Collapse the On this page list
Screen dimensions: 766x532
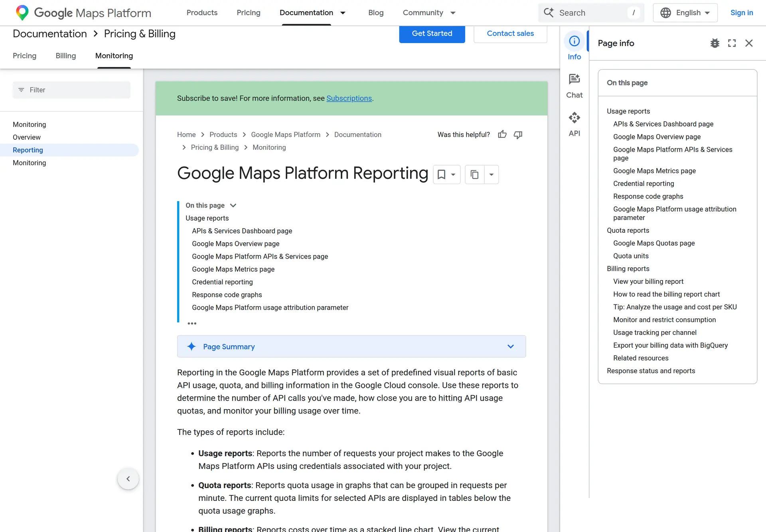[x=233, y=206]
